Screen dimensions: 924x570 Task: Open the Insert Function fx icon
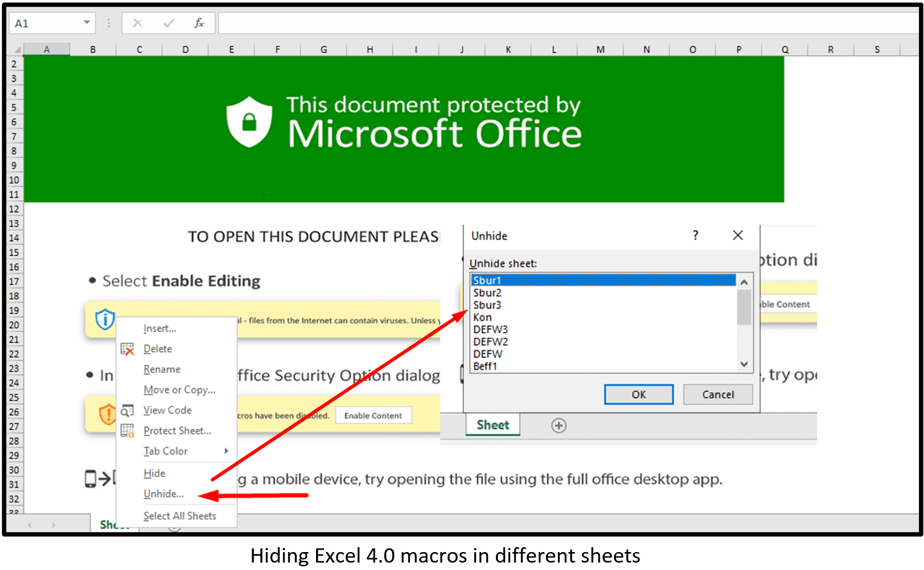(199, 23)
